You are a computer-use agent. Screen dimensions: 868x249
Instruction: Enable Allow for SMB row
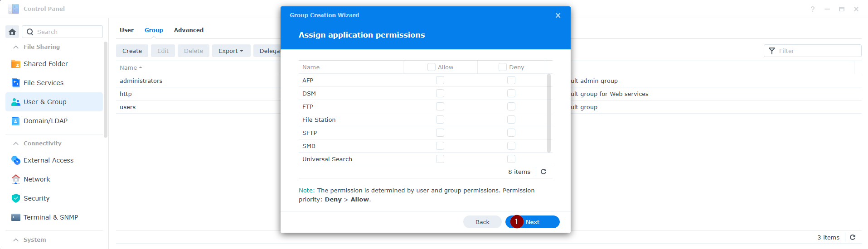click(440, 146)
